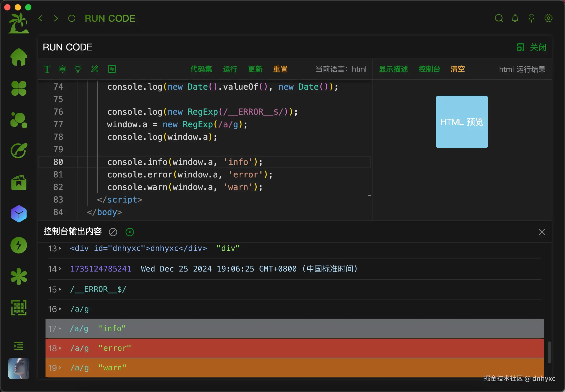Toggle the pin icon in the top-right bar
This screenshot has height=392, width=565.
[x=532, y=18]
